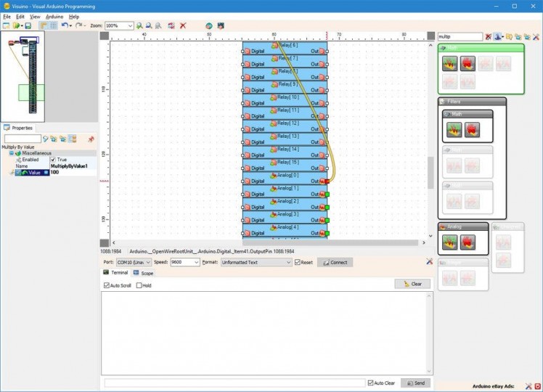Open the Zoom percentage dropdown

click(x=130, y=25)
